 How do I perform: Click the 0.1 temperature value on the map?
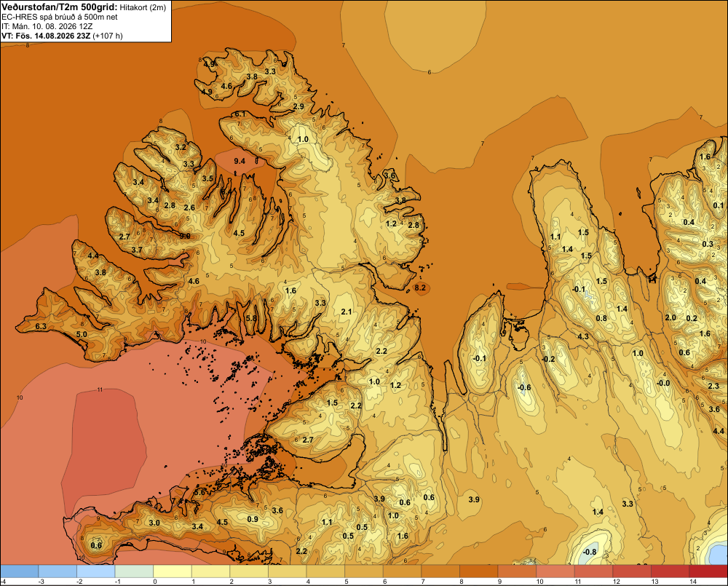click(x=719, y=205)
